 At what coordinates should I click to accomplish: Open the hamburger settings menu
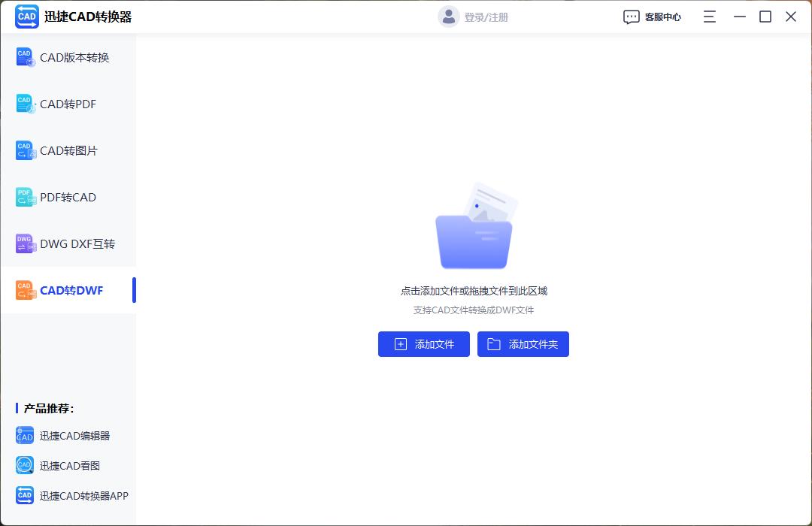click(709, 16)
